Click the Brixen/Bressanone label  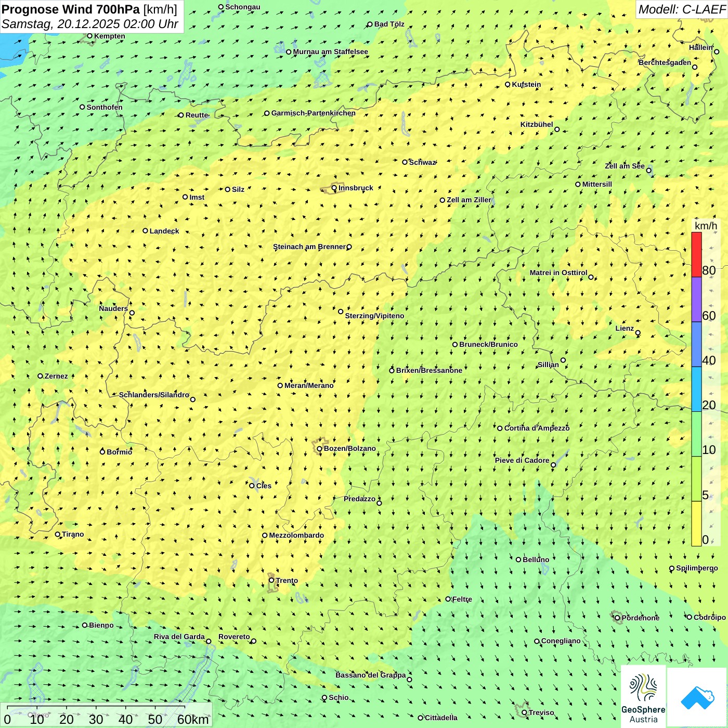coord(429,370)
